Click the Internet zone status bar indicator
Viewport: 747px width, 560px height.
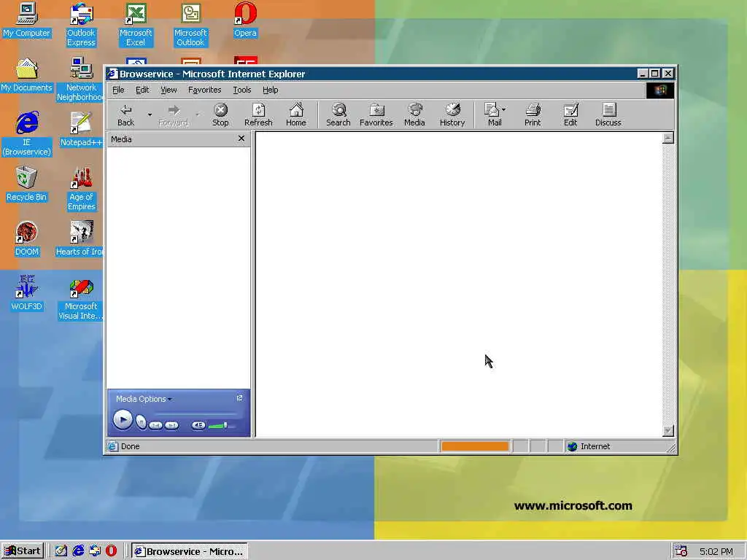617,446
